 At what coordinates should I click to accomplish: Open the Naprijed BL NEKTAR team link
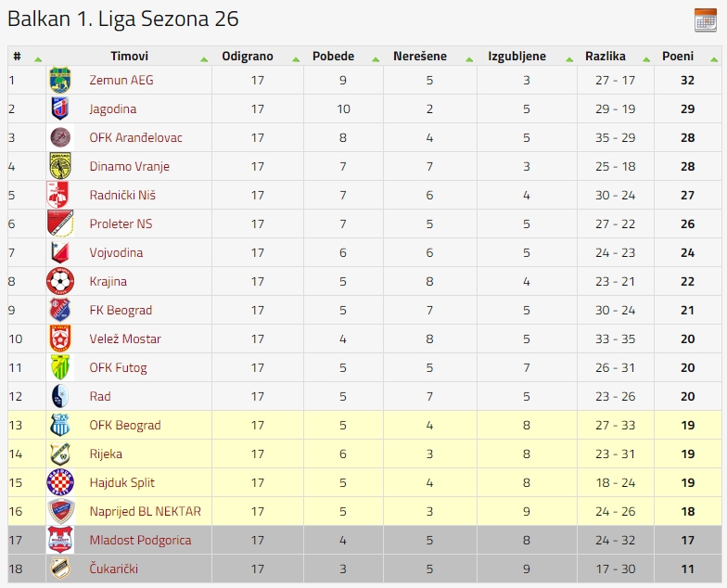point(145,512)
